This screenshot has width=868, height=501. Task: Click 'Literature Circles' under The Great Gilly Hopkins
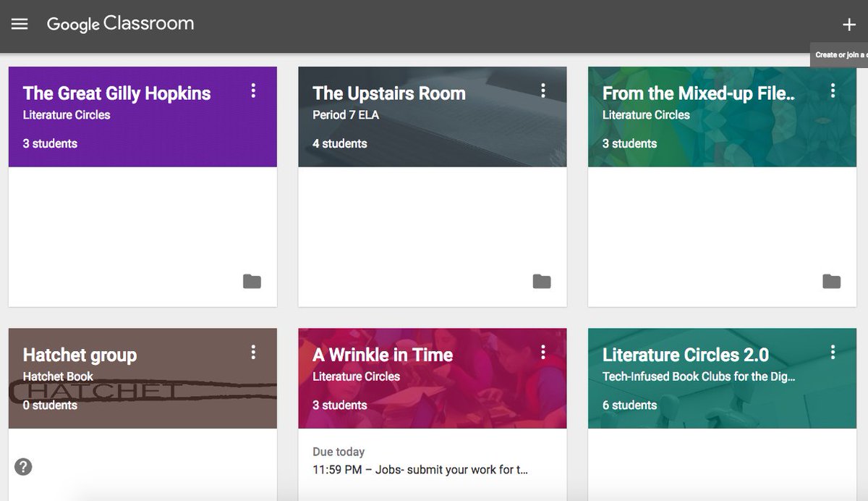click(67, 114)
